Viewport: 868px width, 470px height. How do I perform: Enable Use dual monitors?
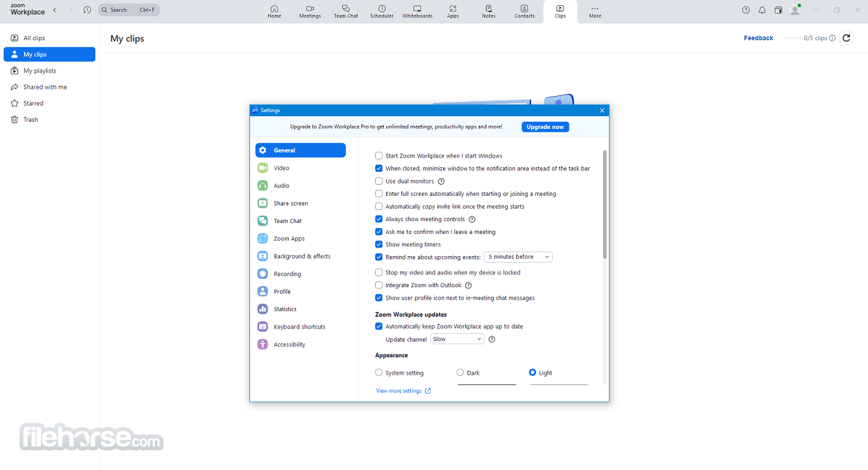coord(379,182)
